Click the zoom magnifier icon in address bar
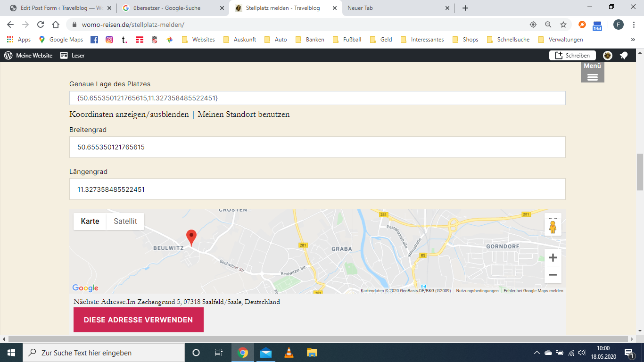This screenshot has height=362, width=644. (548, 25)
